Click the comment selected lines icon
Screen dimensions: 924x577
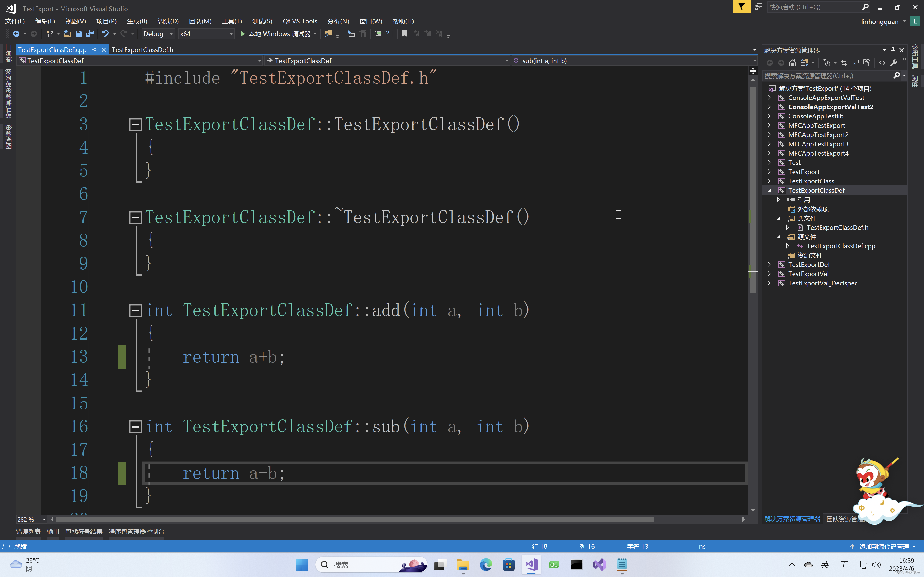tap(378, 33)
